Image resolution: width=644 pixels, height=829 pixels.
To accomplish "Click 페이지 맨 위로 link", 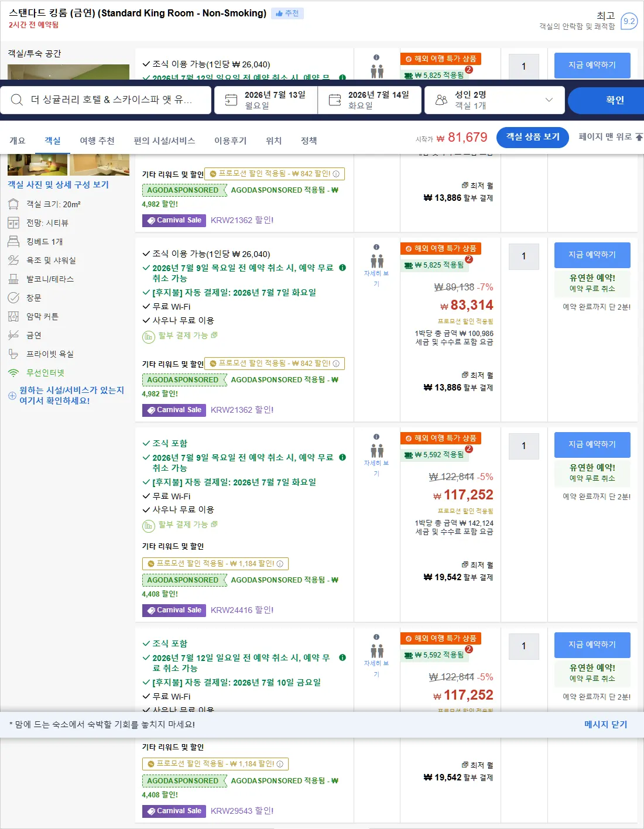I will pyautogui.click(x=605, y=136).
